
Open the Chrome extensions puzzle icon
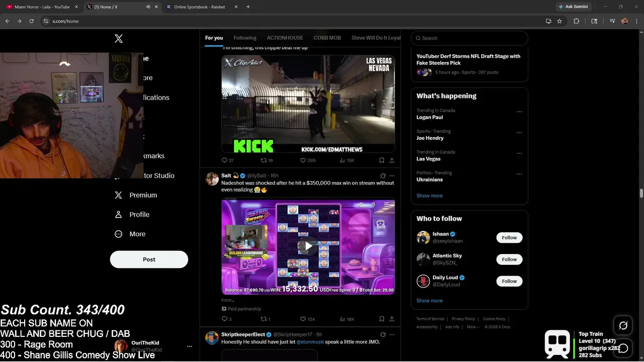pyautogui.click(x=577, y=21)
